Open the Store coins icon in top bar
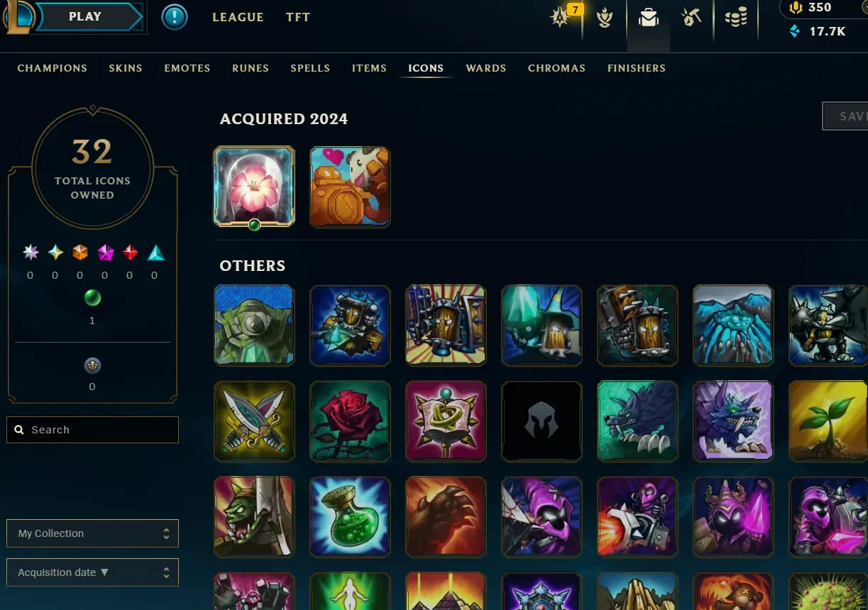 pos(736,17)
